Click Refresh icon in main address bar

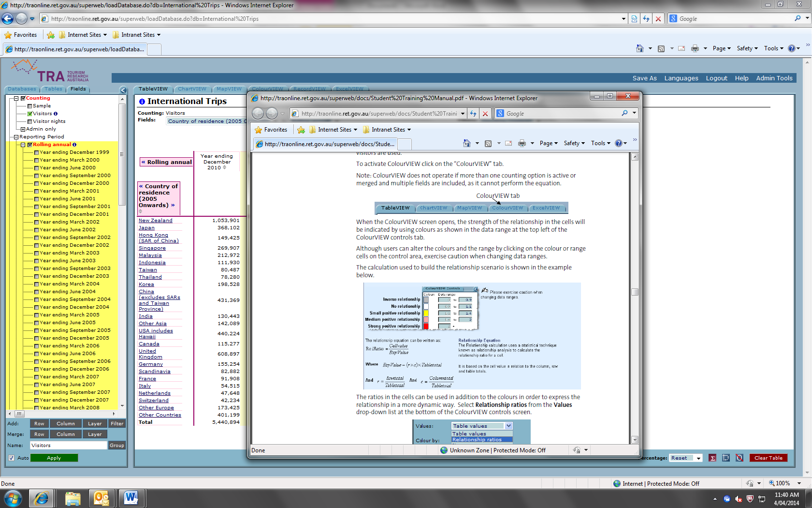[646, 19]
